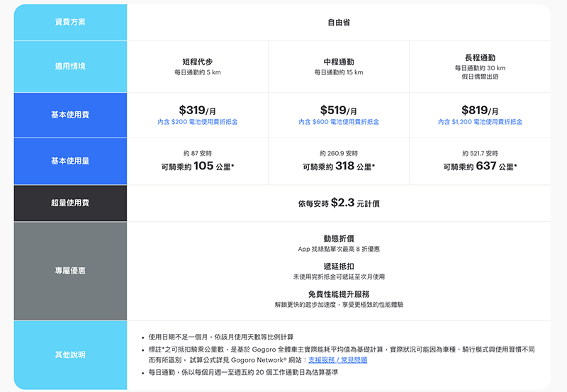Click the 其他說明 row header
The height and width of the screenshot is (392, 567).
[x=70, y=354]
